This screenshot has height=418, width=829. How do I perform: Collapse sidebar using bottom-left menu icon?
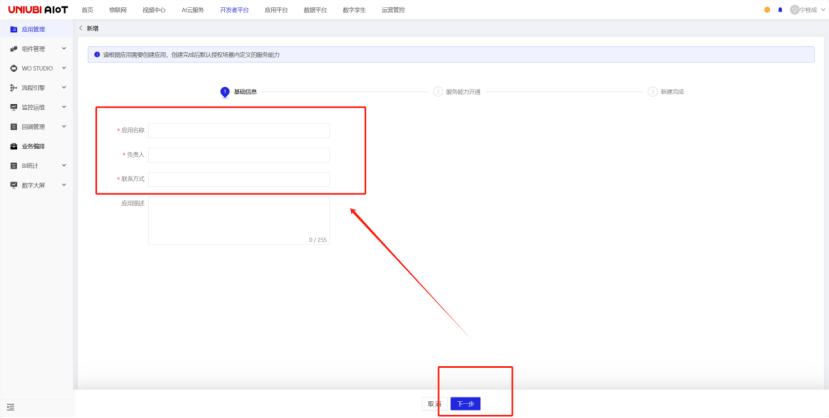[11, 406]
